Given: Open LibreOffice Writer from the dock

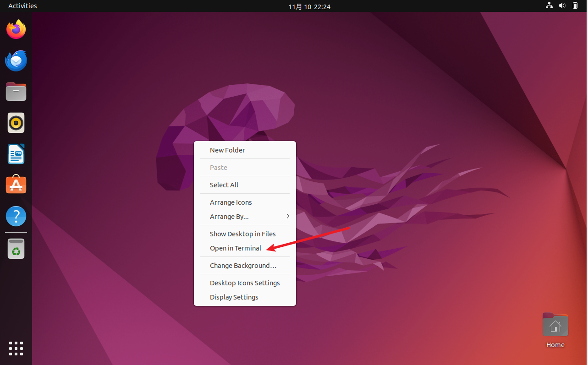Looking at the screenshot, I should [x=16, y=154].
